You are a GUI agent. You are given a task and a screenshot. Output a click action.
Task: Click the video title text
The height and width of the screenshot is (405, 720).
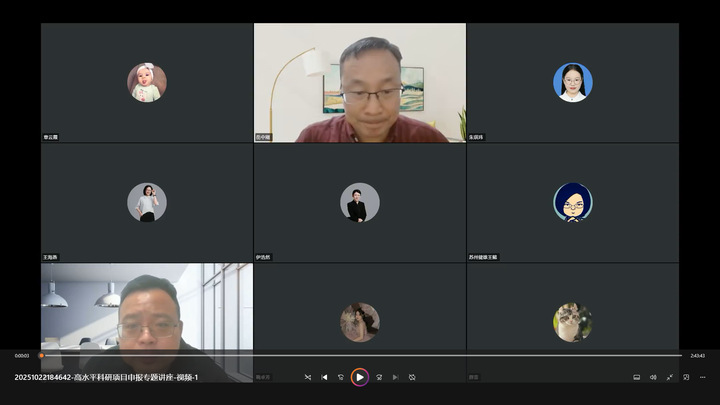coord(106,377)
